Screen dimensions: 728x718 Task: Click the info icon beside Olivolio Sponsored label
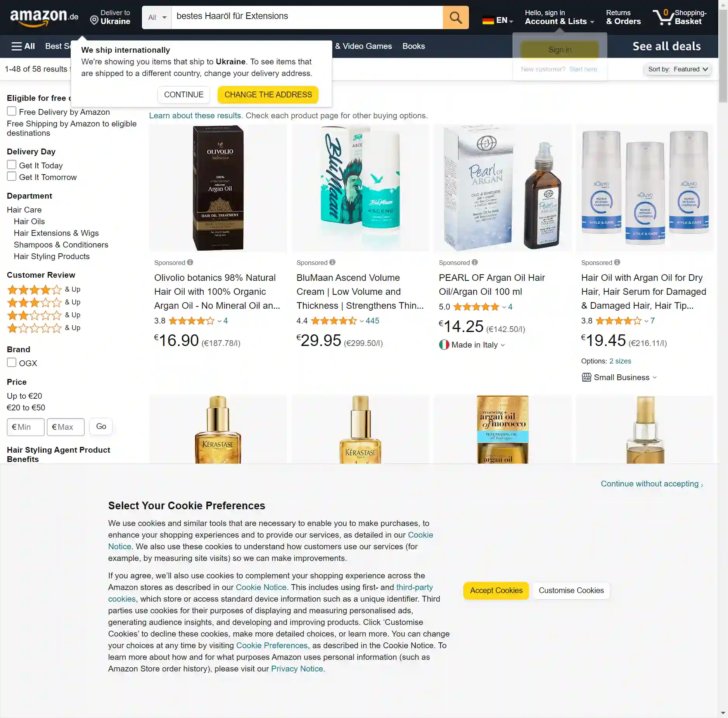(x=190, y=262)
